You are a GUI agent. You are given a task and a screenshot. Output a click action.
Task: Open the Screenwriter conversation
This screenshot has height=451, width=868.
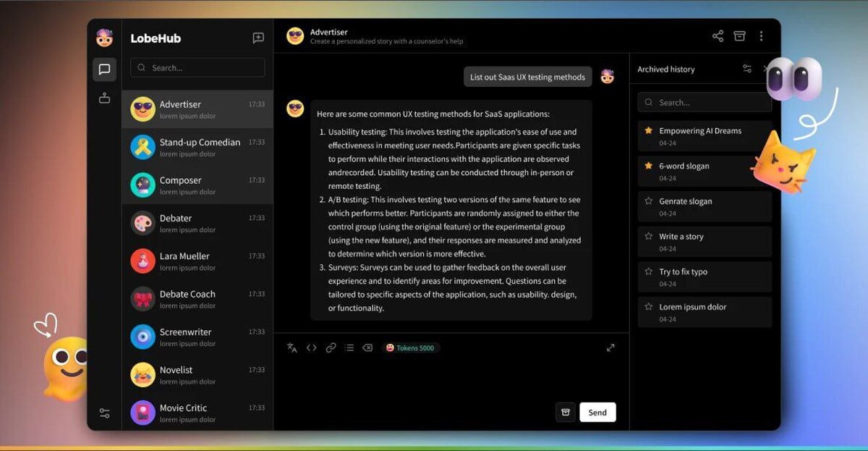click(197, 337)
